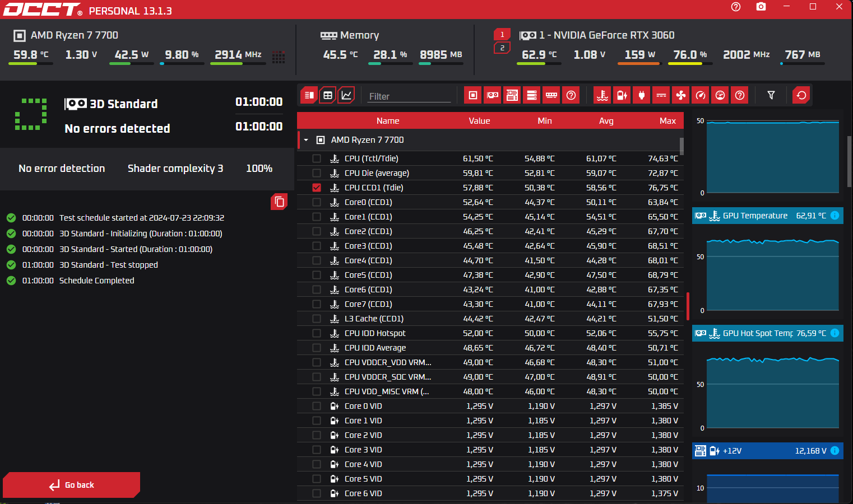Switch to the graph-only view icon
This screenshot has height=504, width=853.
(347, 95)
